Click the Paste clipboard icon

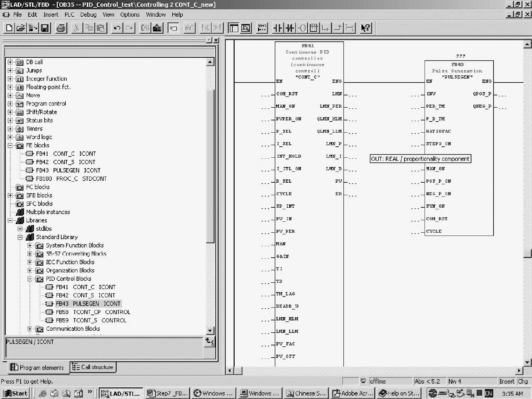[101, 28]
